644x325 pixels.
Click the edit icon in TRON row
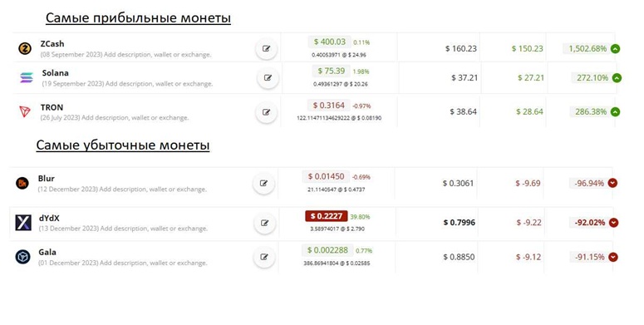pos(266,112)
